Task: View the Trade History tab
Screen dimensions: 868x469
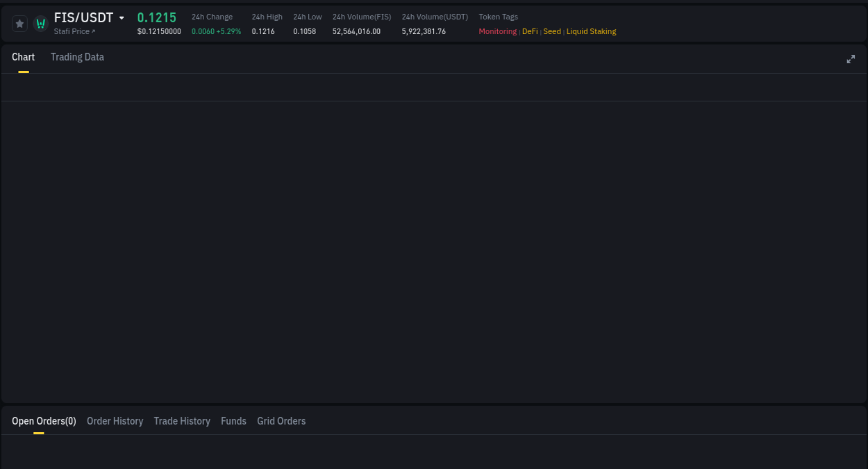Action: coord(182,420)
